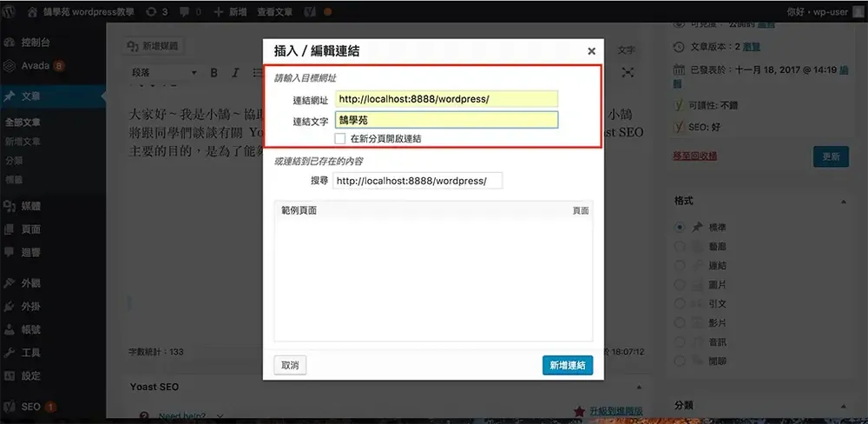Click the bulleted list toolbar icon

click(x=257, y=73)
